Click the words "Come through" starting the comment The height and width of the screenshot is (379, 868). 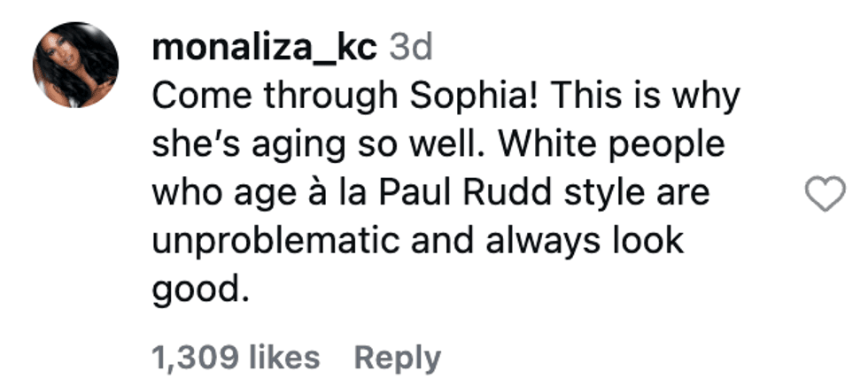[x=251, y=97]
